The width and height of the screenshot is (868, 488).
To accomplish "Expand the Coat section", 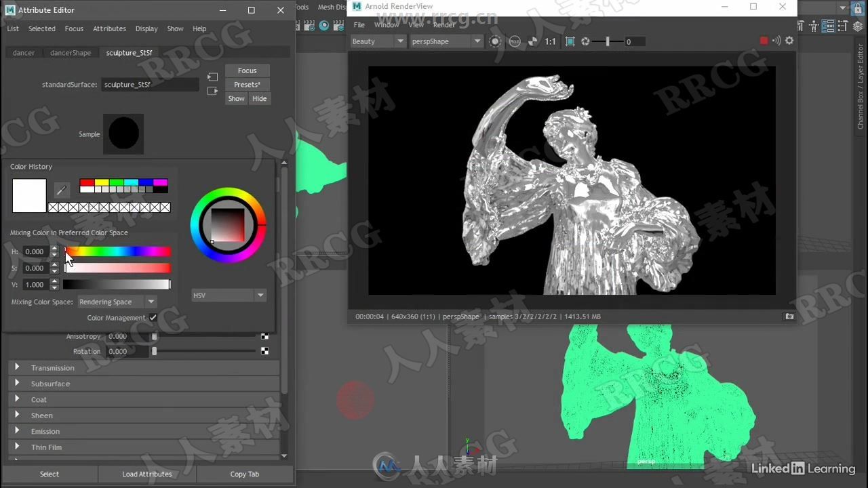I will tap(144, 399).
